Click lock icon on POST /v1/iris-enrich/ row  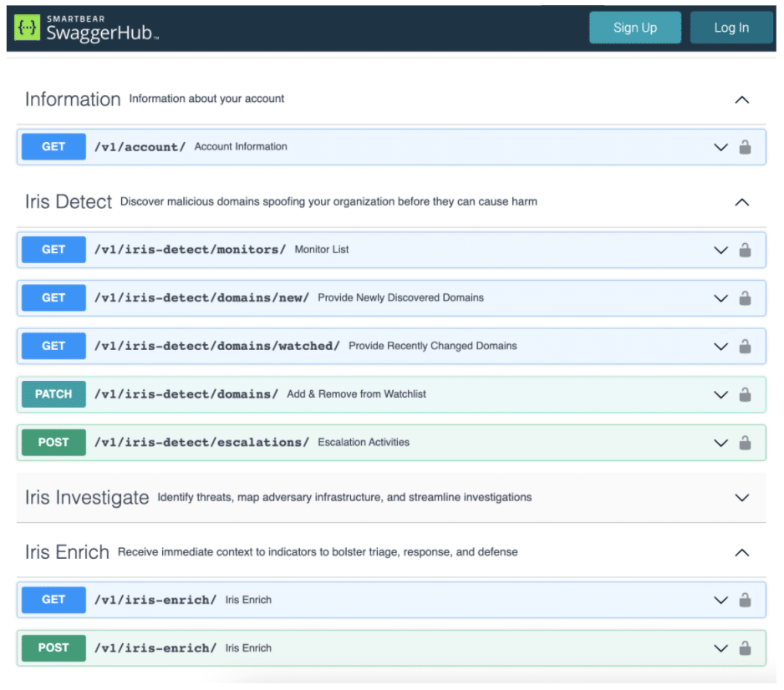(x=745, y=648)
